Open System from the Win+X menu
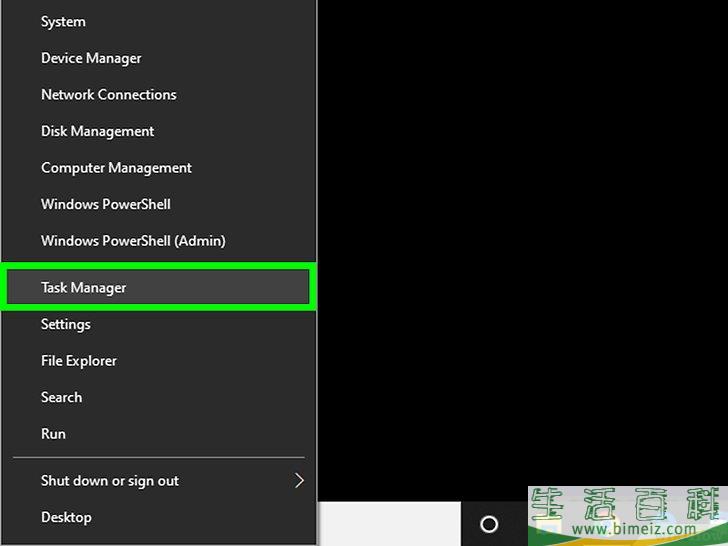This screenshot has width=728, height=546. coord(158,21)
